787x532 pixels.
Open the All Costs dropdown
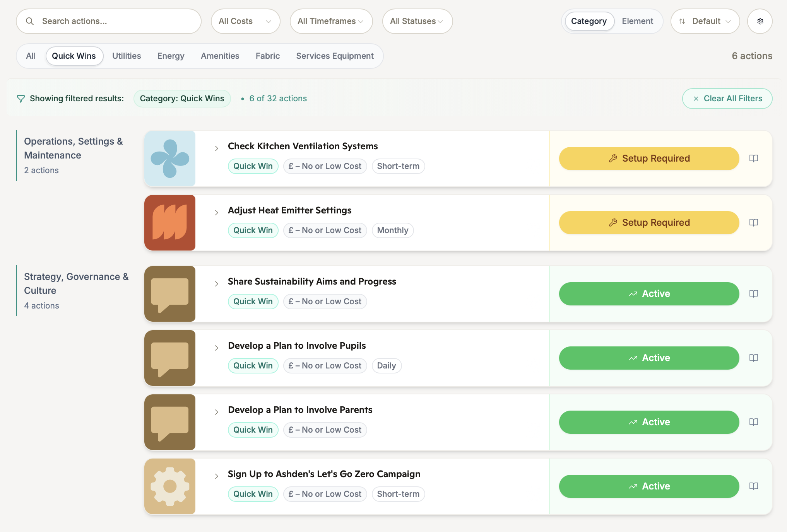click(245, 21)
